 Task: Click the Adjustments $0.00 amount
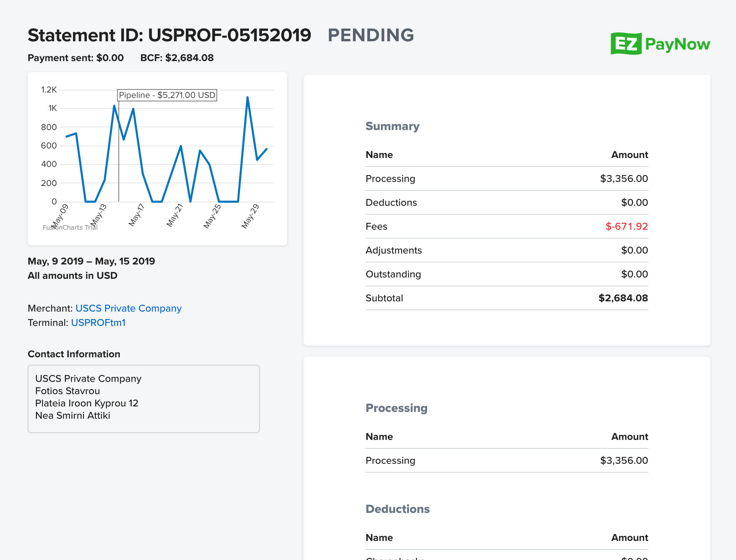click(x=634, y=250)
